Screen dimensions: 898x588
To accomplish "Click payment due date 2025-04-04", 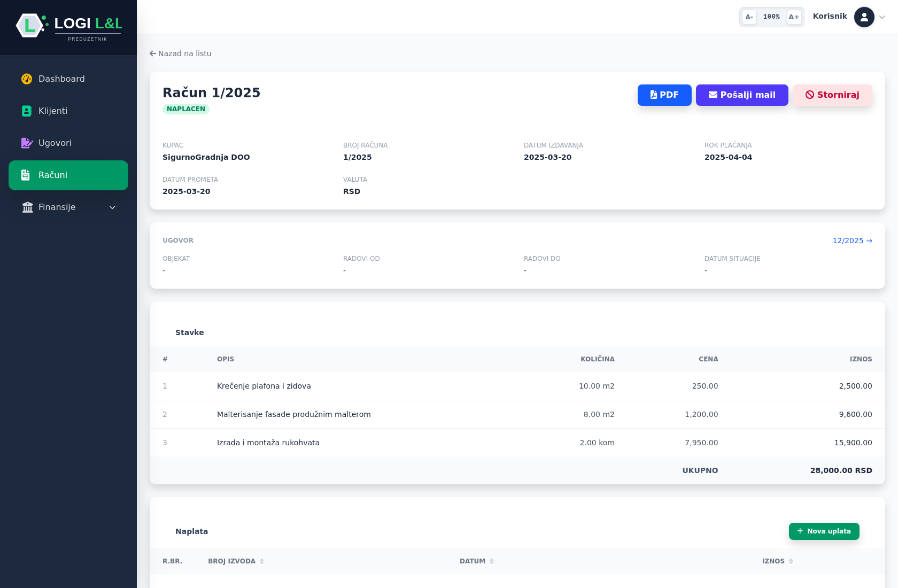I will click(x=728, y=157).
